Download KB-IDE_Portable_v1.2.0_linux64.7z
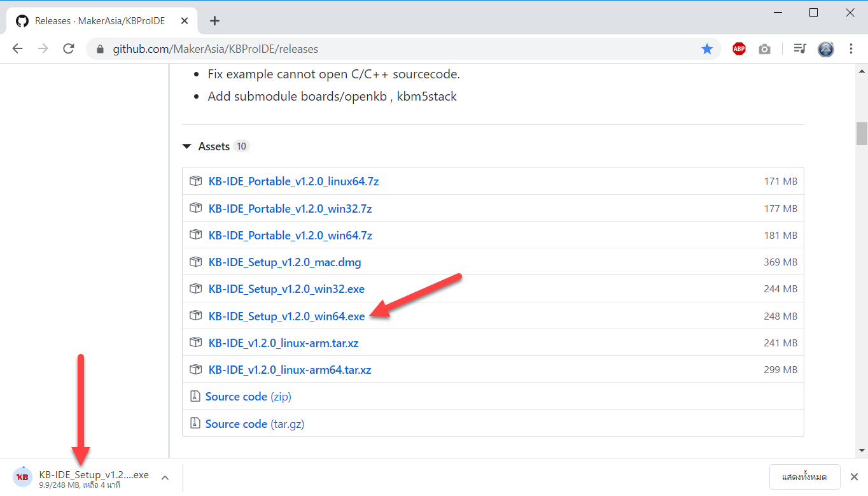Viewport: 868px width, 496px height. tap(293, 181)
